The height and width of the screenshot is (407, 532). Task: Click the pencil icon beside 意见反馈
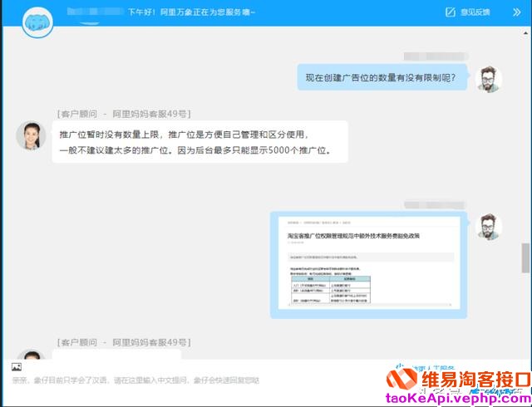pos(451,12)
